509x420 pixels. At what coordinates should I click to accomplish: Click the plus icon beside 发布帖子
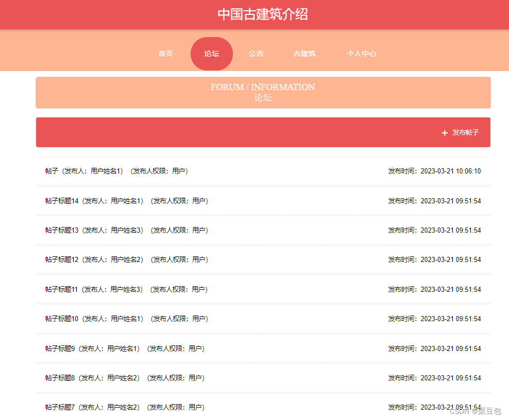click(x=445, y=133)
